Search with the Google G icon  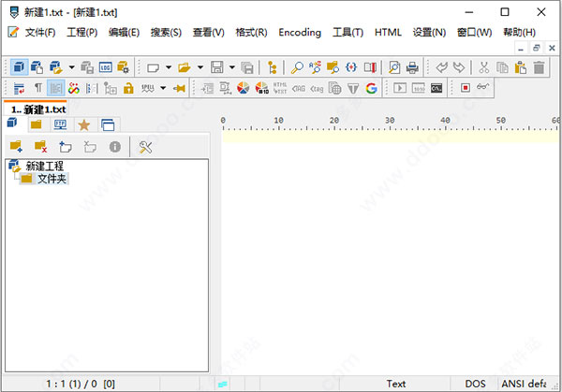pyautogui.click(x=371, y=88)
